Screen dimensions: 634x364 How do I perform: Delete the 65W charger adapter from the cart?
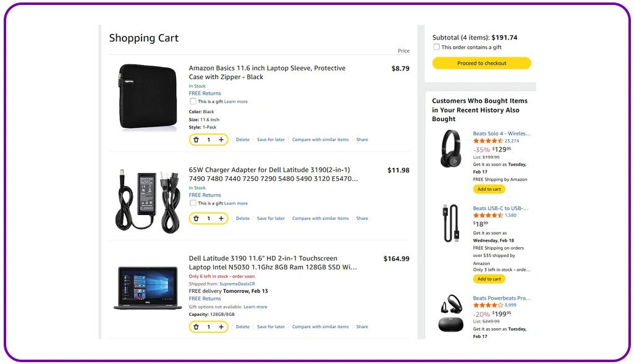click(242, 218)
